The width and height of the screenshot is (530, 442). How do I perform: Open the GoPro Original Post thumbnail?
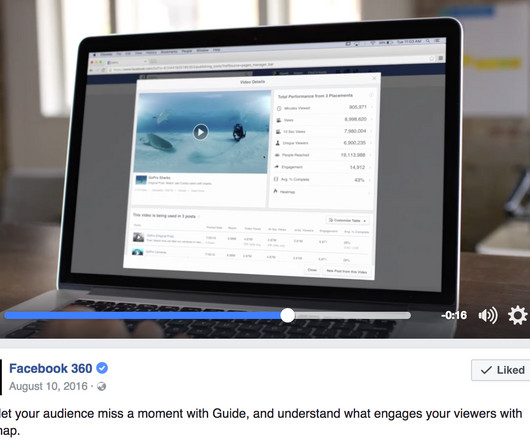click(138, 237)
